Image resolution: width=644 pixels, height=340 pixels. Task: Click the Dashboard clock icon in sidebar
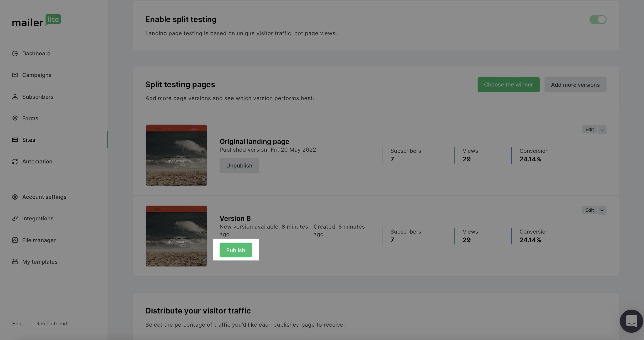pyautogui.click(x=15, y=54)
